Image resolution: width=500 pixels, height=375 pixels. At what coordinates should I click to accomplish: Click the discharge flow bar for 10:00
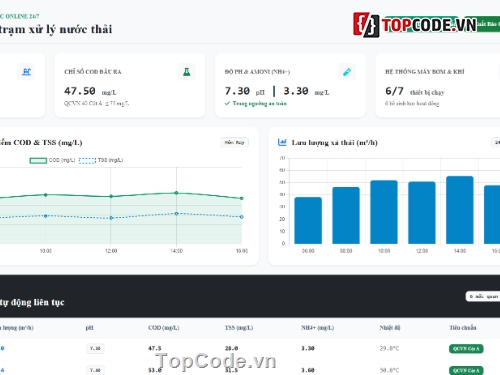click(x=384, y=212)
